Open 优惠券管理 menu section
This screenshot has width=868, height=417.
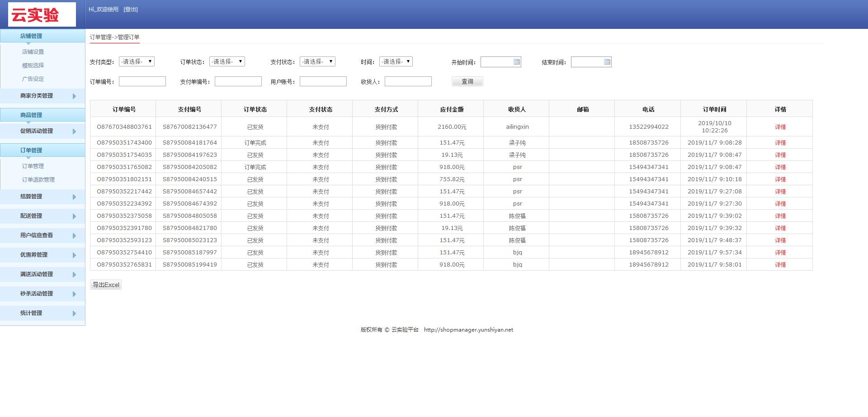pyautogui.click(x=34, y=255)
